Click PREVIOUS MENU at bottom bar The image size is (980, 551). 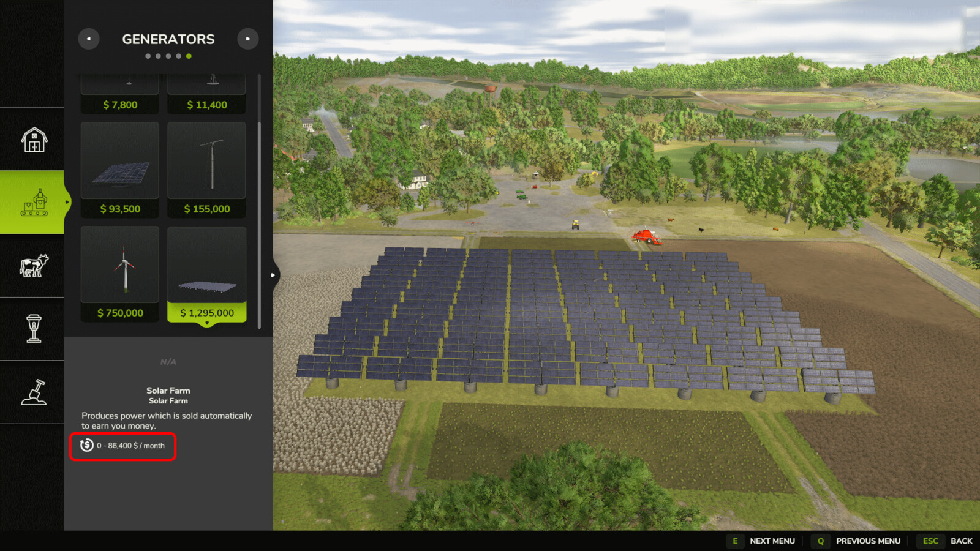[868, 541]
